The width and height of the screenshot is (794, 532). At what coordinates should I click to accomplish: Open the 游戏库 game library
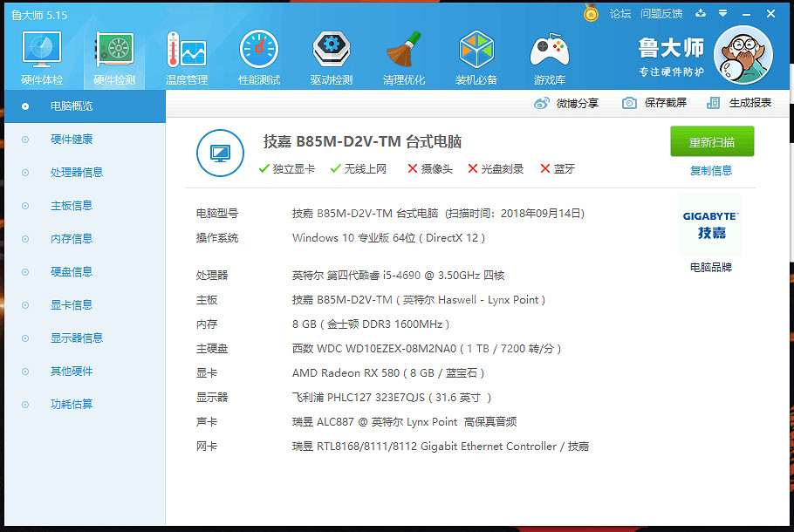(x=549, y=55)
